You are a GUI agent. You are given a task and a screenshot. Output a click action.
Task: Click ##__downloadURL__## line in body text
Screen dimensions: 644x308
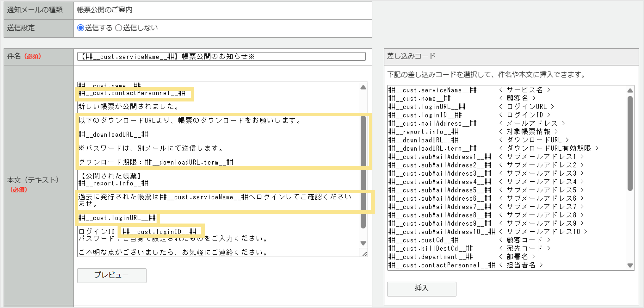(x=113, y=135)
